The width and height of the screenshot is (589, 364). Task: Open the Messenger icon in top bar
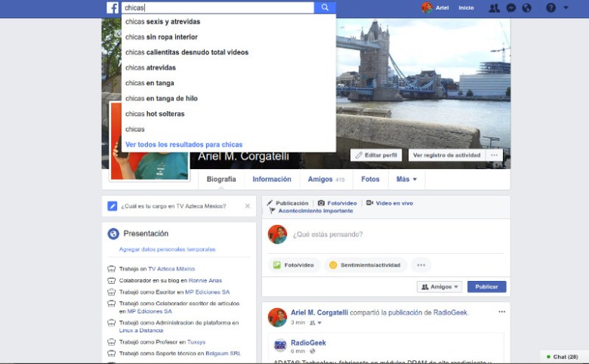tap(511, 8)
